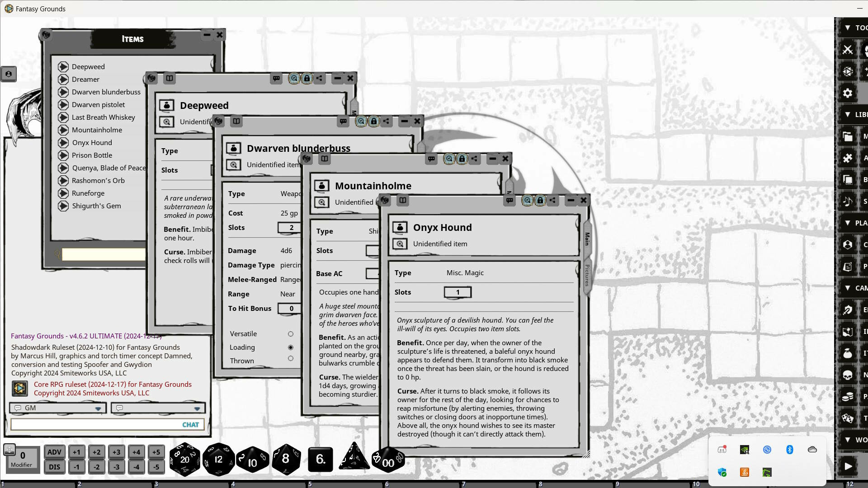Viewport: 868px width, 488px height.
Task: Open the Options gear in the sidebar
Action: (x=848, y=94)
